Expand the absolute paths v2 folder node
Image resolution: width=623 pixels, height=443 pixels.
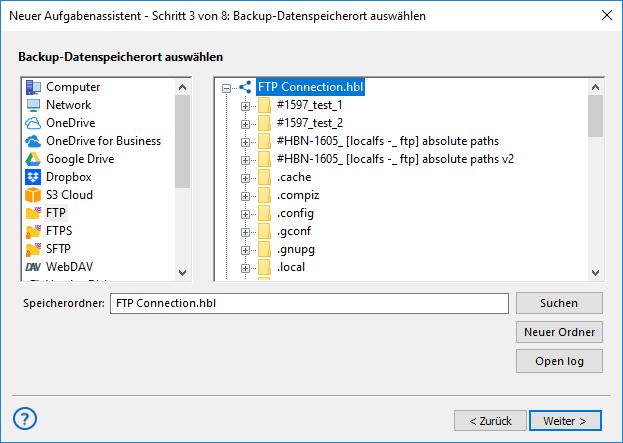point(245,161)
